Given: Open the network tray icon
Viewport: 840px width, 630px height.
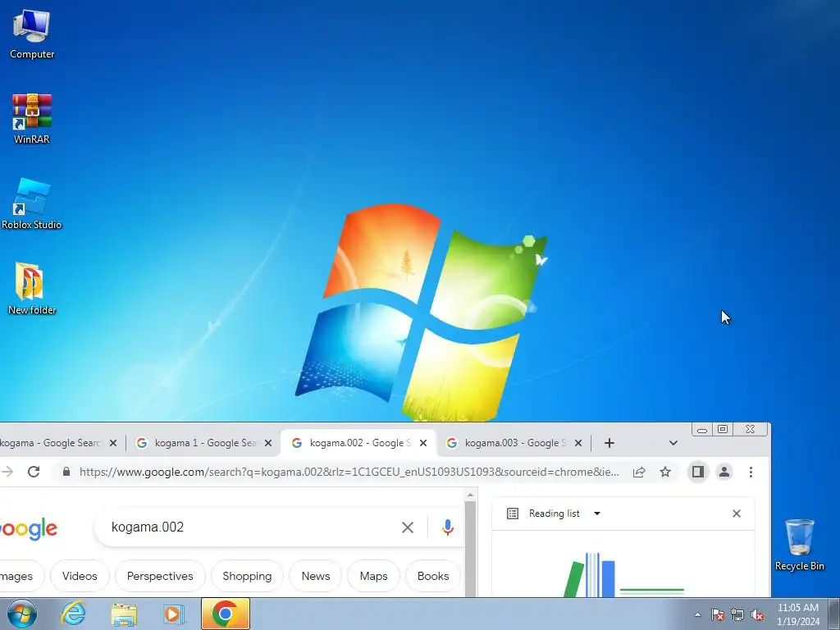Looking at the screenshot, I should [x=737, y=614].
